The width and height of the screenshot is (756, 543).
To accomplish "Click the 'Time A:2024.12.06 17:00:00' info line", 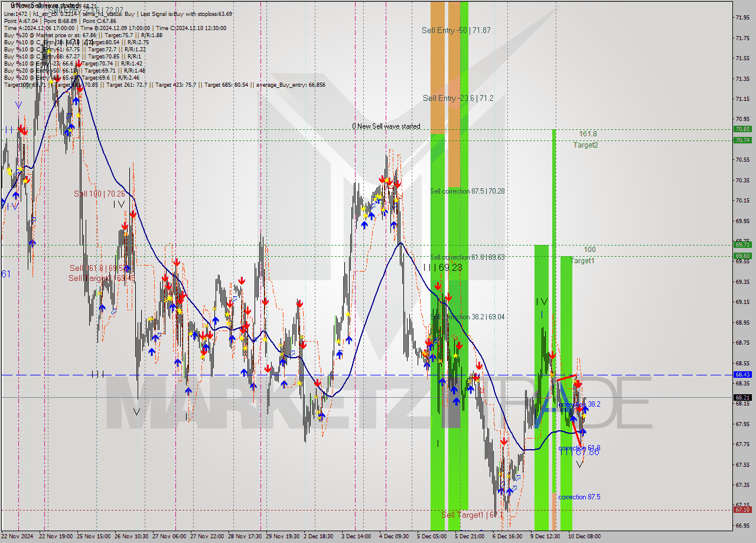I will click(115, 28).
